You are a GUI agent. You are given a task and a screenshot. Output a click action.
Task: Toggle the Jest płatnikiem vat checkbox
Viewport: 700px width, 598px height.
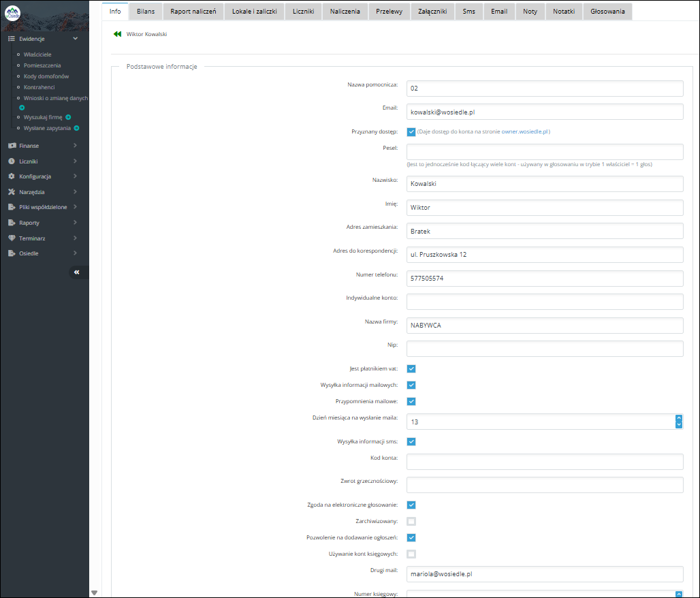(x=411, y=369)
